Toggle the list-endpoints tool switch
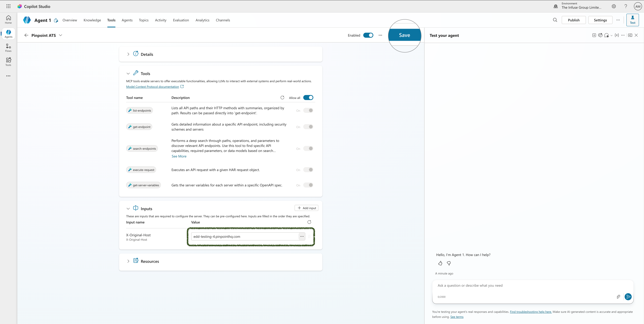Screen dimensions: 644x324 pyautogui.click(x=308, y=110)
